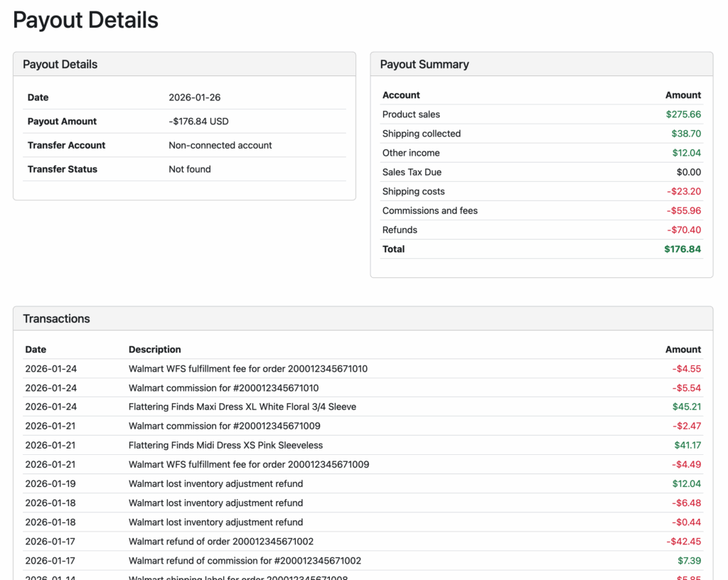
Task: Click the lost inventory adjustment refund $12.04 row
Action: coord(215,483)
